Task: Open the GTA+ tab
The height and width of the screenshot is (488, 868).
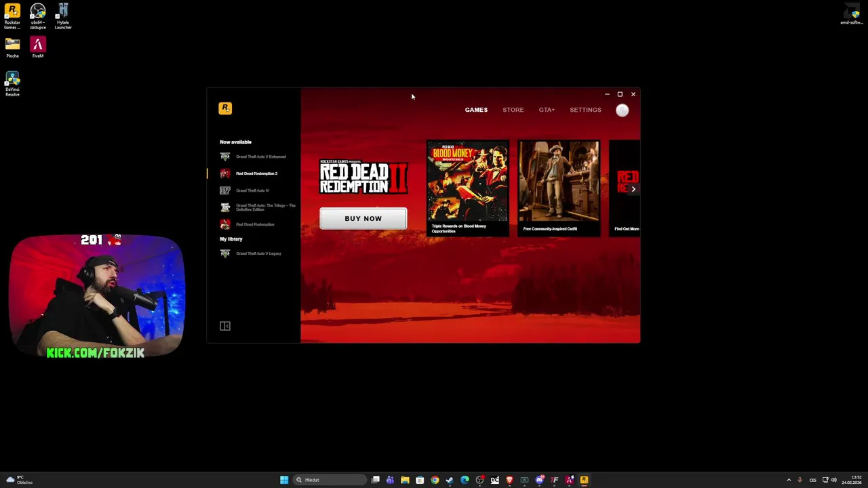Action: tap(547, 110)
